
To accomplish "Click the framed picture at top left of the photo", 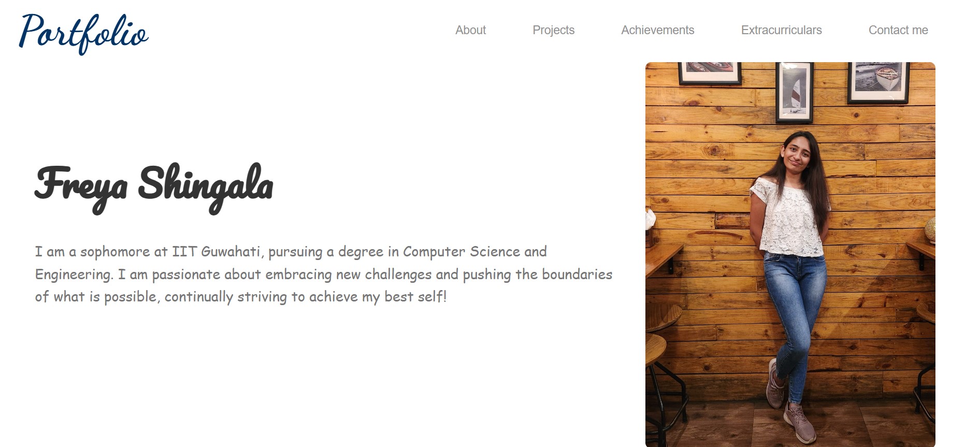I will (710, 71).
